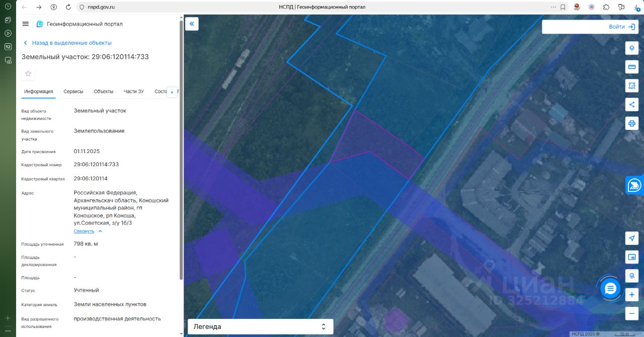644x337 pixels.
Task: Toggle the overview mini-map tool
Action: coord(632,257)
